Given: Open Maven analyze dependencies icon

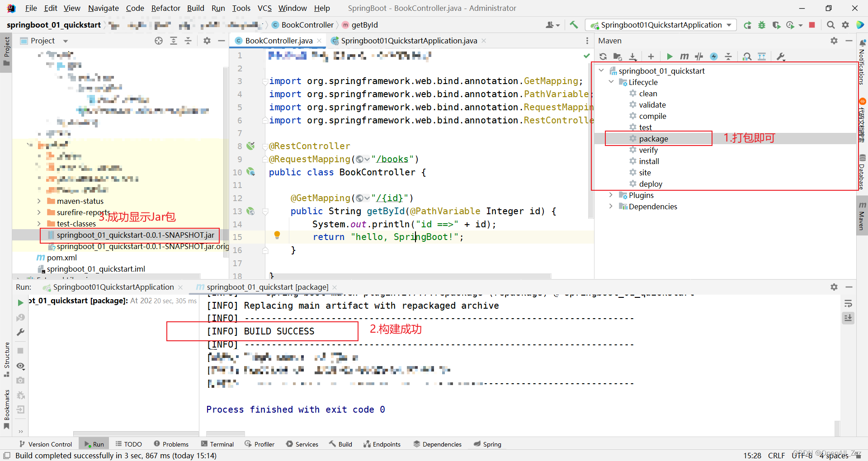Looking at the screenshot, I should click(x=747, y=56).
